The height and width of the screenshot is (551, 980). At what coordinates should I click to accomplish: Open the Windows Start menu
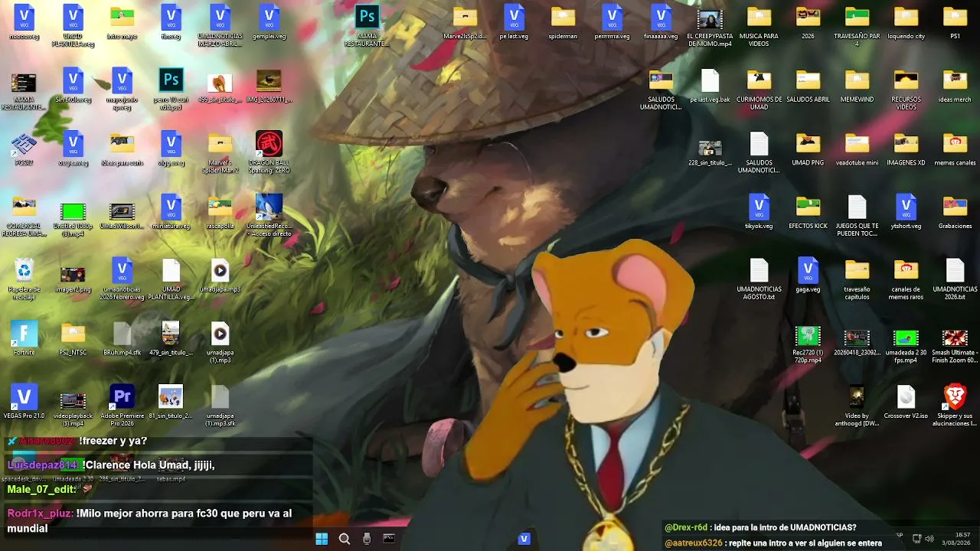click(x=322, y=539)
